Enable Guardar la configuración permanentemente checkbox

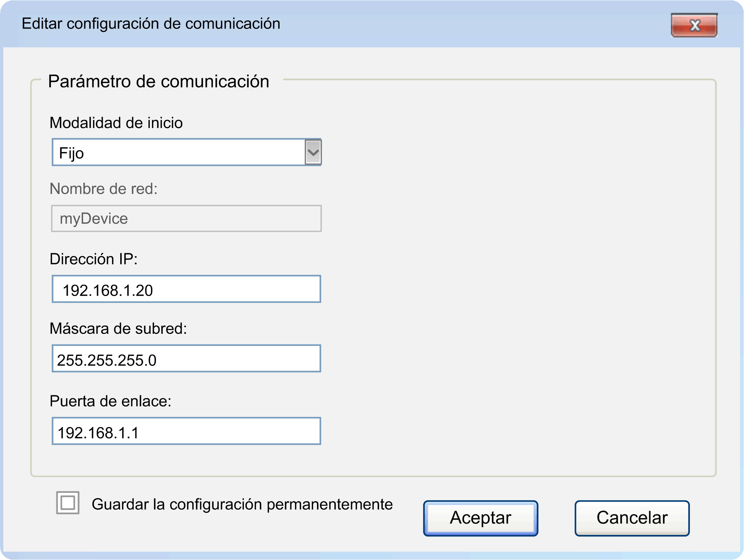68,503
